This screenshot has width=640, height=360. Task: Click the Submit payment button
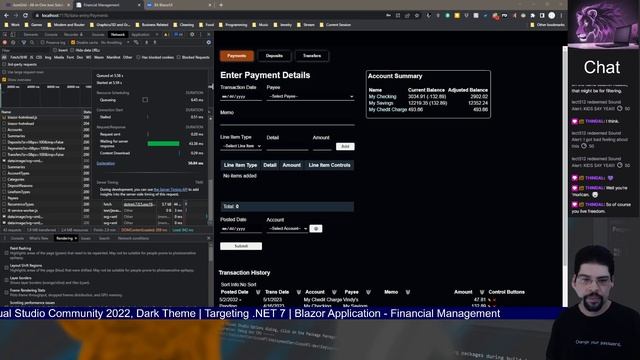pos(241,246)
